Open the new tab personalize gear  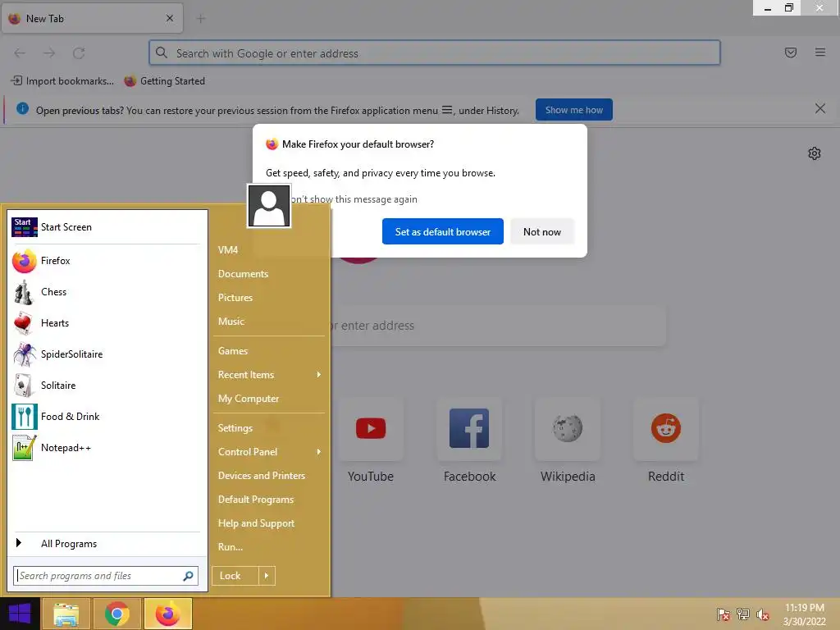click(x=815, y=153)
